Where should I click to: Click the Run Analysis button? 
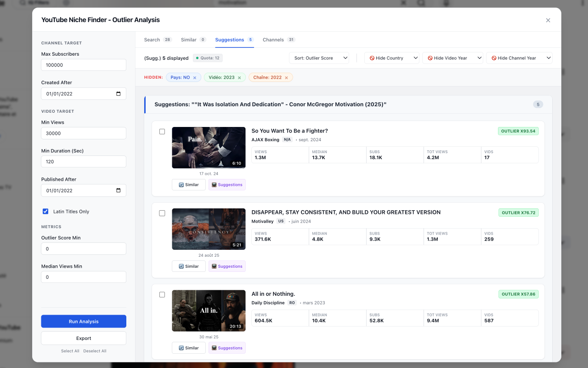(84, 322)
